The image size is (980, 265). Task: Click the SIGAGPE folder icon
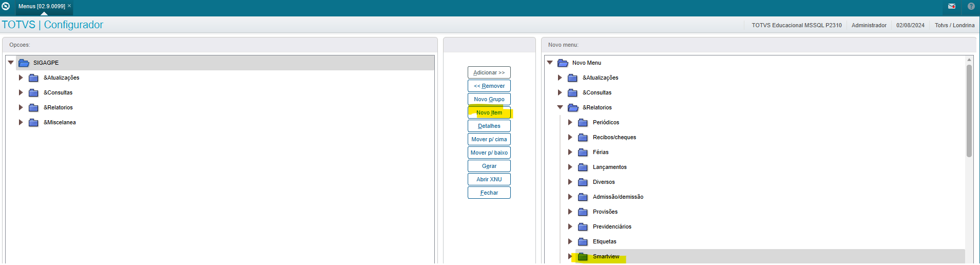(x=24, y=63)
